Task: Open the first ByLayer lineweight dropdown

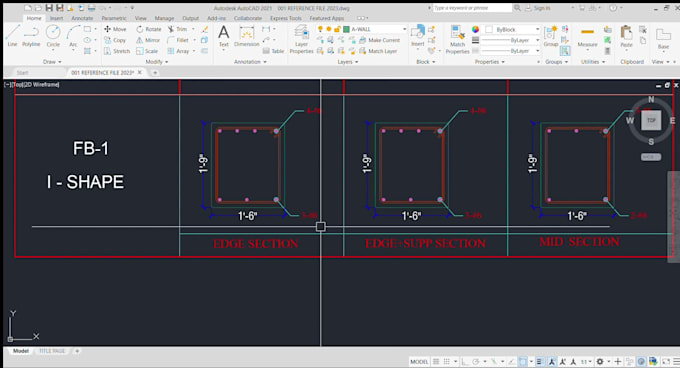Action: pyautogui.click(x=537, y=40)
